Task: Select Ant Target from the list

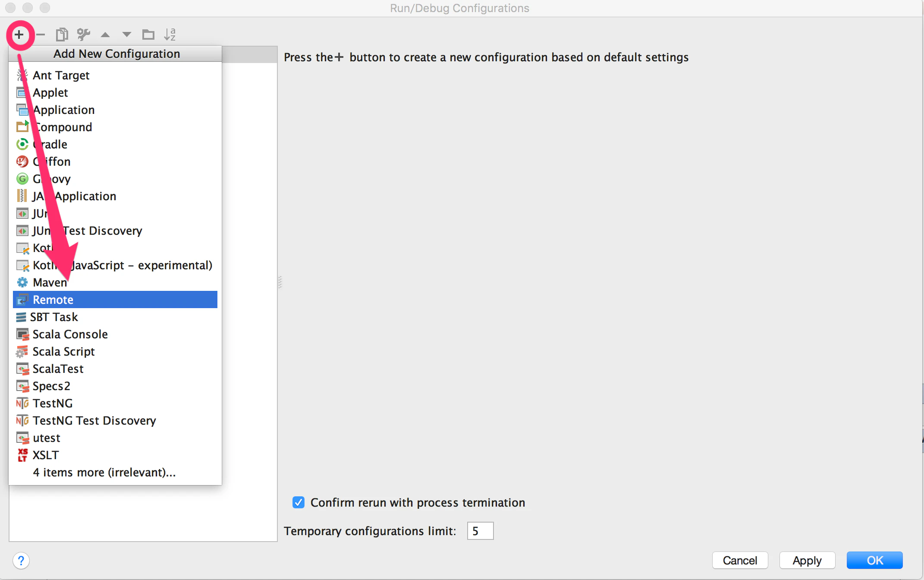Action: (x=115, y=75)
